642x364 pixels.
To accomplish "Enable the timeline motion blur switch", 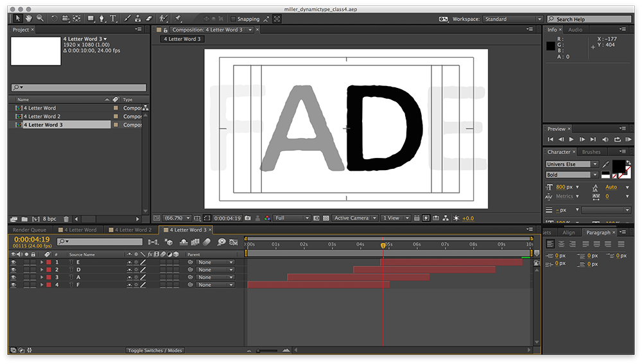I will click(207, 242).
